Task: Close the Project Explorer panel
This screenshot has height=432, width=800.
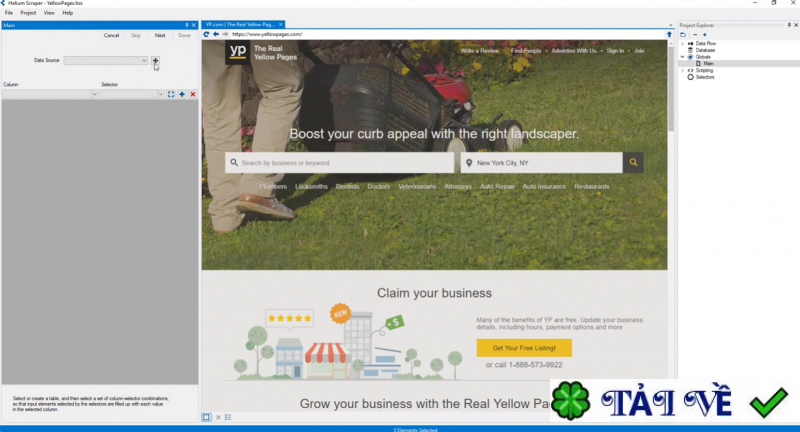Action: (x=796, y=25)
